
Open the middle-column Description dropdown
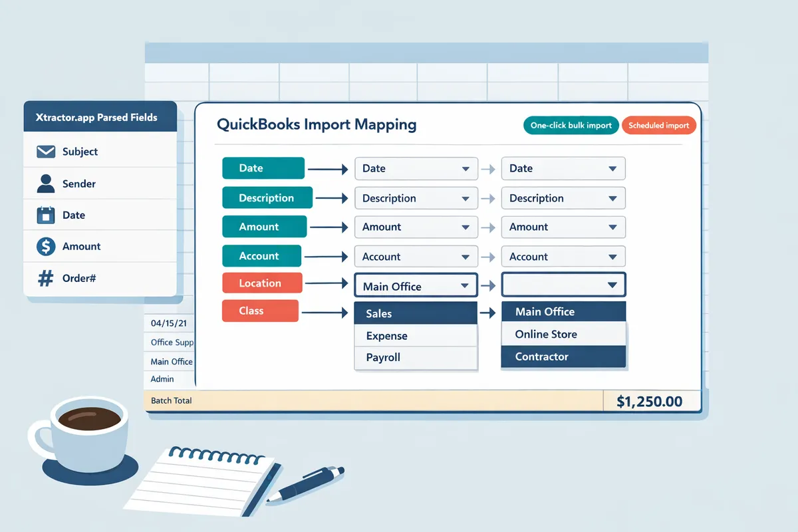[416, 198]
